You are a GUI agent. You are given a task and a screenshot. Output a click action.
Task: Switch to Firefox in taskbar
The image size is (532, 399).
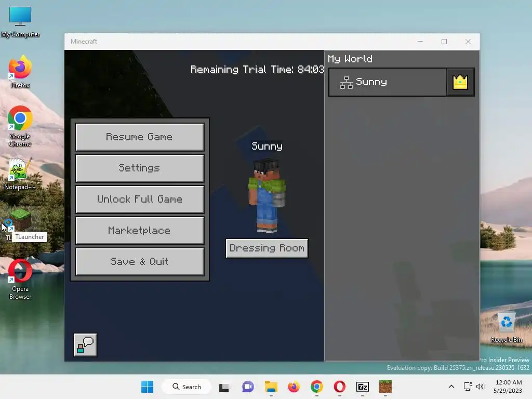coord(294,387)
